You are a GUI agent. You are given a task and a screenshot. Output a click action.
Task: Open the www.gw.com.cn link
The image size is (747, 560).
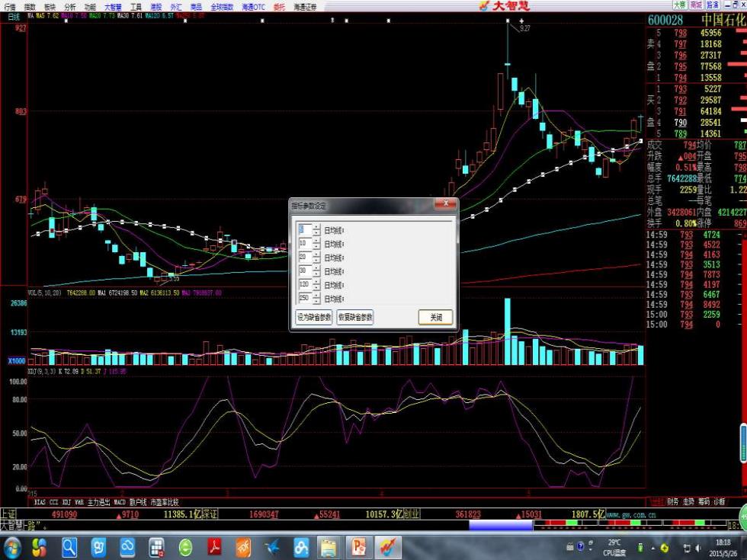pyautogui.click(x=632, y=515)
